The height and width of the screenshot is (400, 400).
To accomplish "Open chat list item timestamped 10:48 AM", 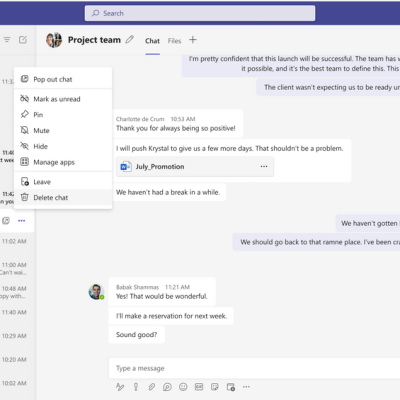I will pos(14,292).
